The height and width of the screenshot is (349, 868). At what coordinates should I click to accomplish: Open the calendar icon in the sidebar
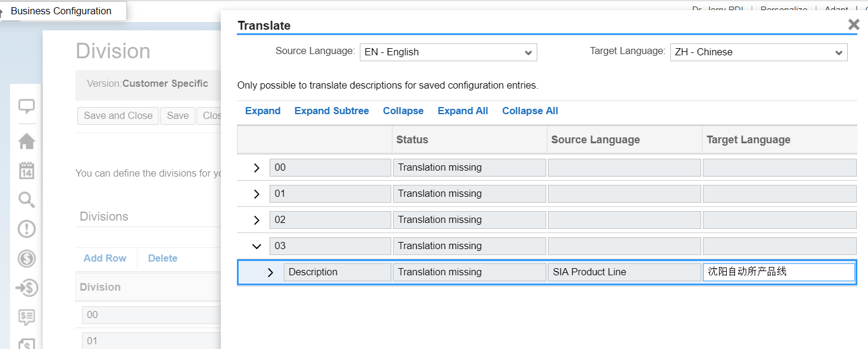tap(27, 171)
